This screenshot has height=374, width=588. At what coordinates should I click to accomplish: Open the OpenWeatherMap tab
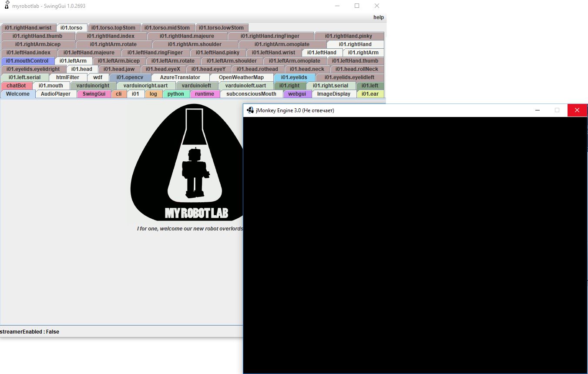tap(242, 77)
